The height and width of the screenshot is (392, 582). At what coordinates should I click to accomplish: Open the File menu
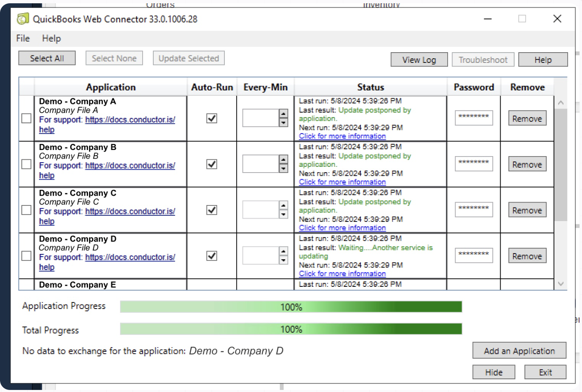(23, 38)
